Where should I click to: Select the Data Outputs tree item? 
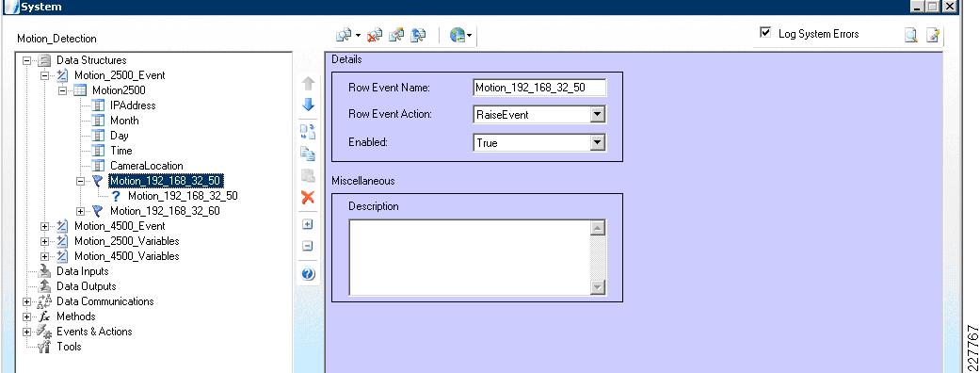[87, 286]
